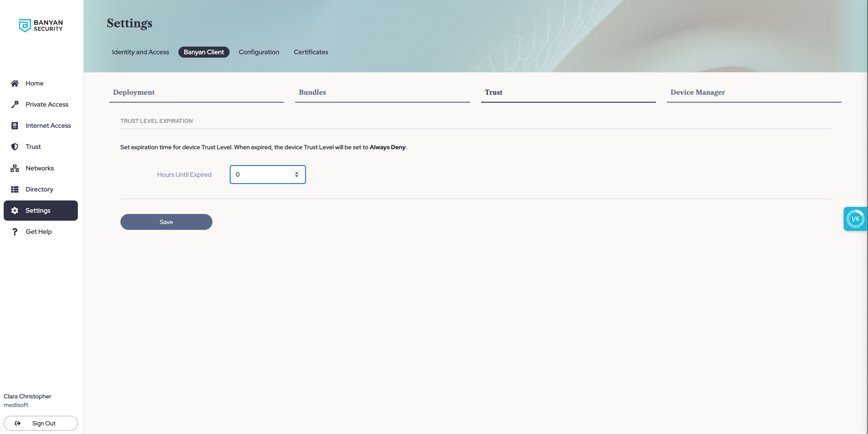Select the Identity and Access settings section
Screen dimensions: 868x434
pyautogui.click(x=140, y=52)
